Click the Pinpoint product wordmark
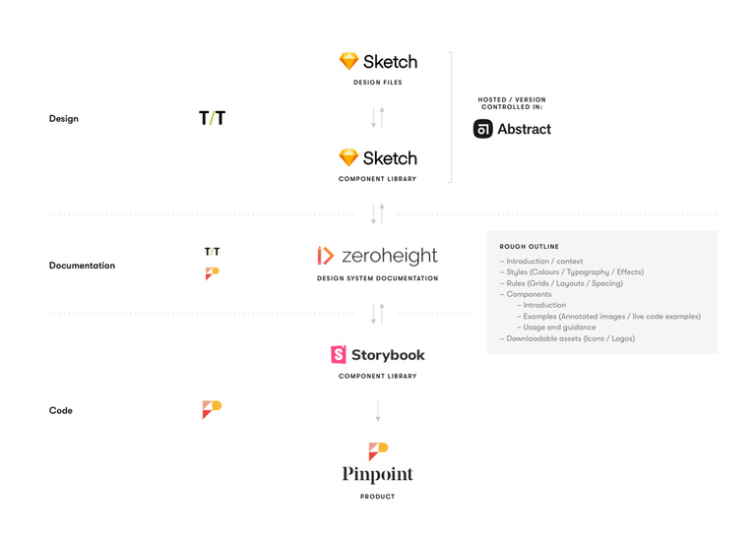The image size is (756, 537). point(378,474)
